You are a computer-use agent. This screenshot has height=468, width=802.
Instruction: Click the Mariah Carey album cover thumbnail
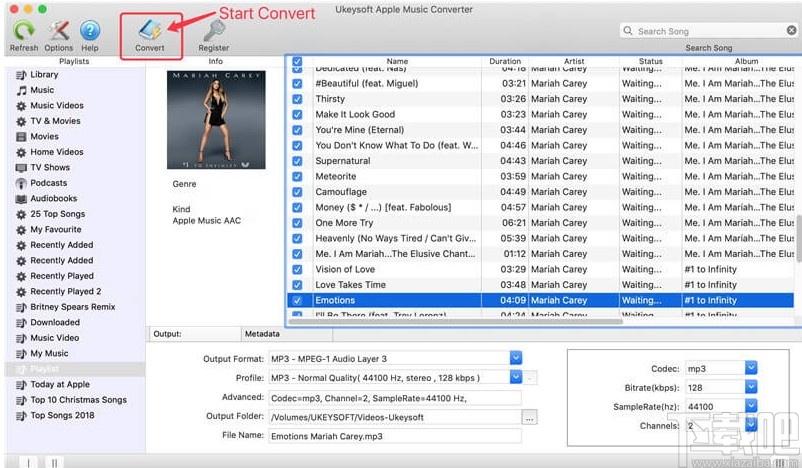pos(216,120)
